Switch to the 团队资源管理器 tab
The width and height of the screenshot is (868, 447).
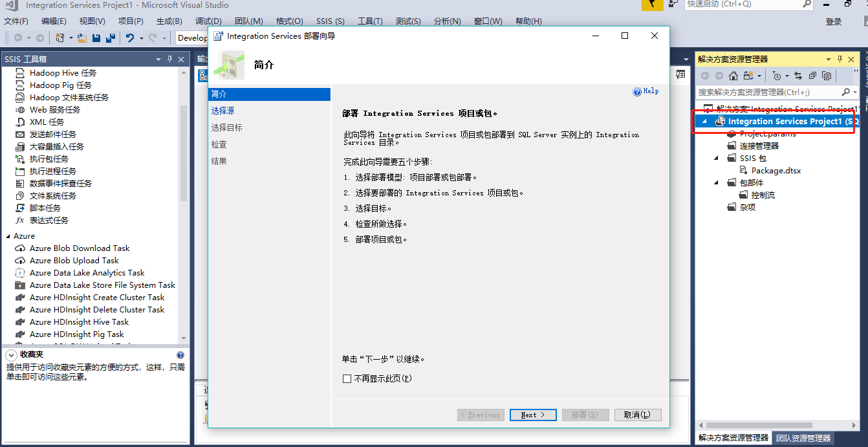point(804,438)
